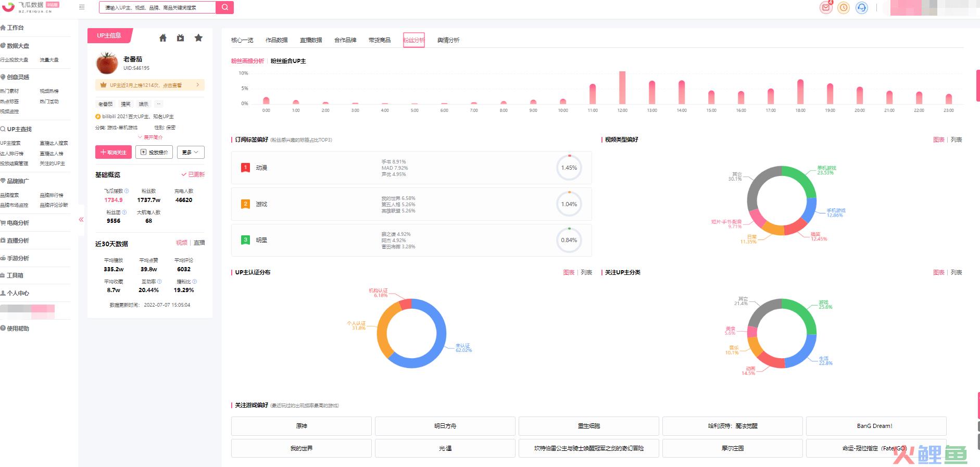Switch 关注UP主分类 to 列表 view

(x=957, y=272)
